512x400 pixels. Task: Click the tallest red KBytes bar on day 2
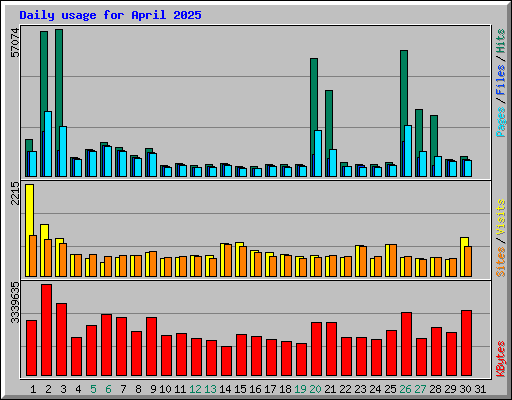pyautogui.click(x=46, y=330)
